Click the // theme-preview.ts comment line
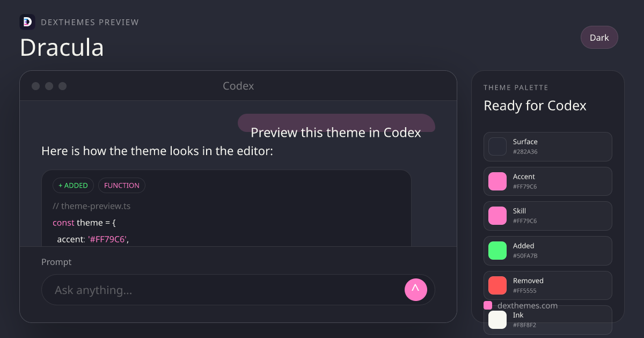The width and height of the screenshot is (644, 338). tap(92, 206)
